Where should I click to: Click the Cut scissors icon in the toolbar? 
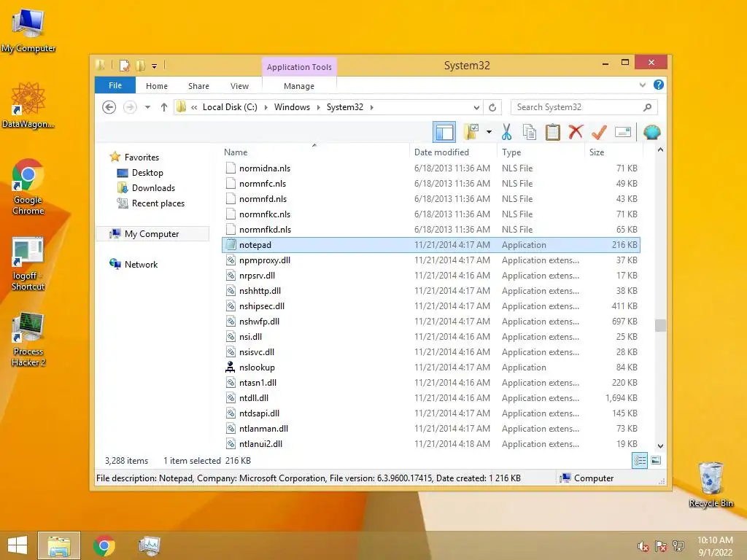(506, 132)
